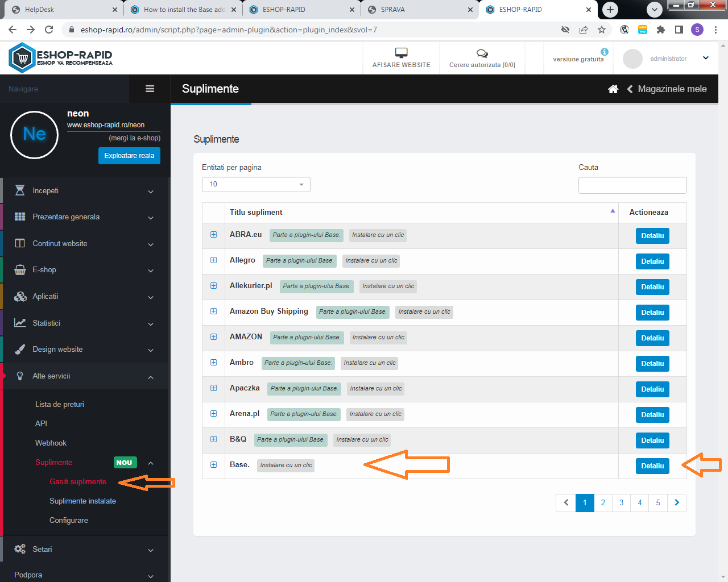The image size is (728, 582).
Task: Open the www.eshop-rapid.ro/neon link
Action: click(106, 125)
